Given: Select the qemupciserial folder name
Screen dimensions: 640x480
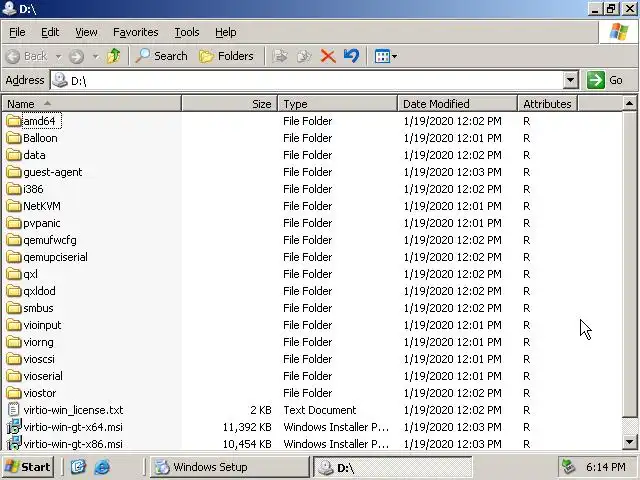Looking at the screenshot, I should [55, 257].
